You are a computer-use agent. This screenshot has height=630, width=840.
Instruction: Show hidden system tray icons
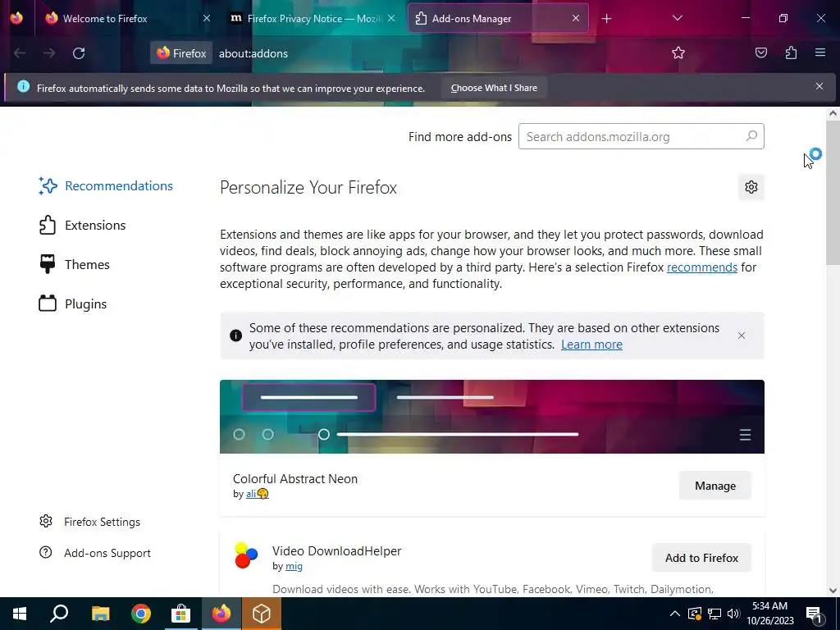point(675,614)
